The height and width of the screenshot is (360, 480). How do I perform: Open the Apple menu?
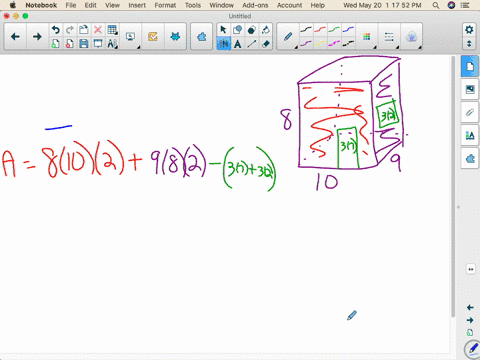coord(13,5)
